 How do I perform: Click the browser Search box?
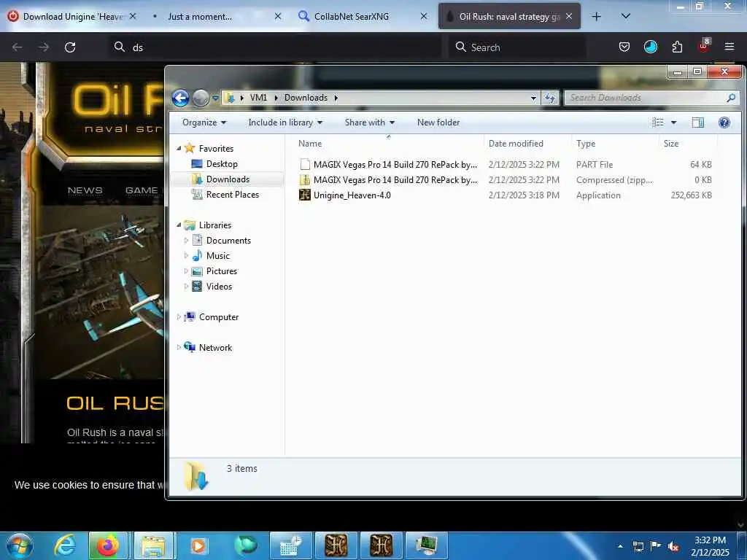517,47
